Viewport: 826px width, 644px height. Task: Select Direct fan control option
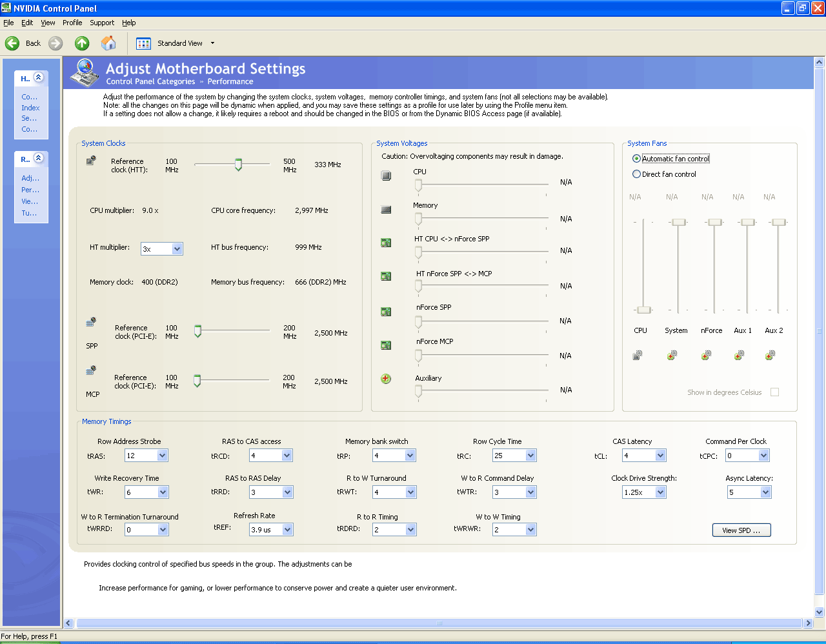(637, 174)
